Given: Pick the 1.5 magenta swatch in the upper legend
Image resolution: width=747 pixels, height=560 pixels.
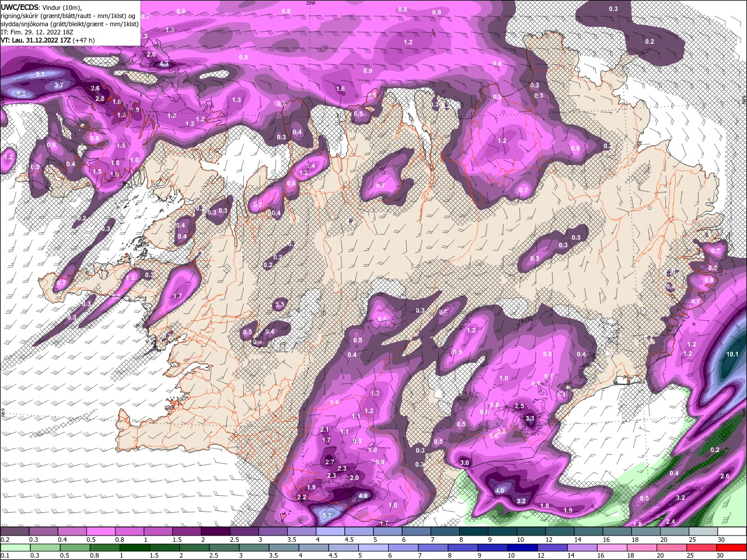Looking at the screenshot, I should pyautogui.click(x=187, y=531).
